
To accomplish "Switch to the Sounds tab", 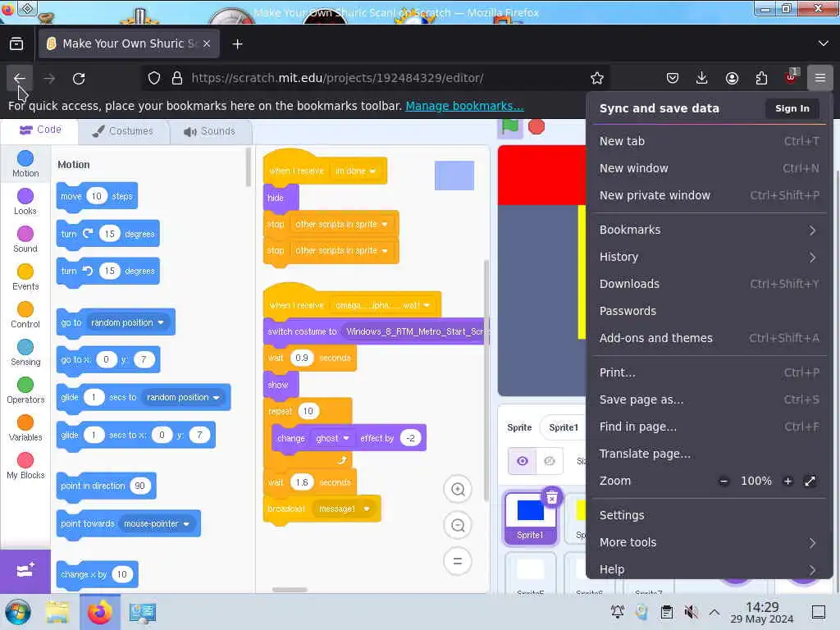I will tap(209, 131).
